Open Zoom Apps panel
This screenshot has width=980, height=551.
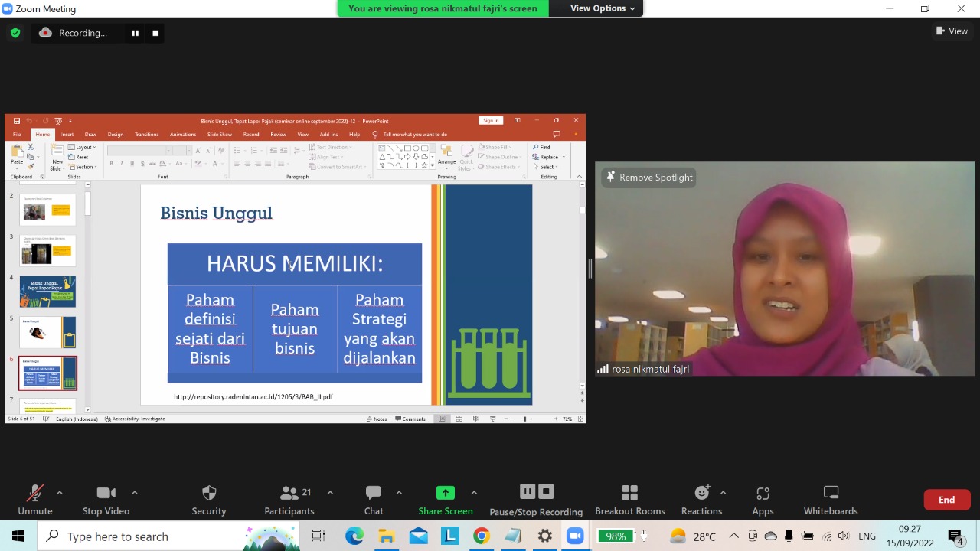tap(763, 499)
